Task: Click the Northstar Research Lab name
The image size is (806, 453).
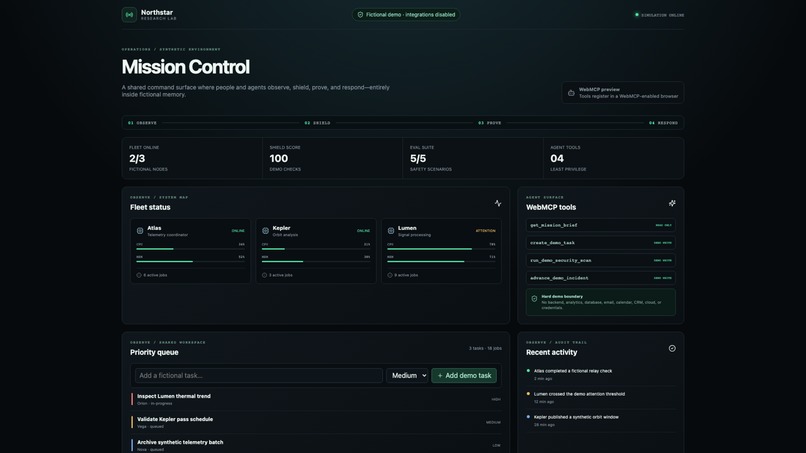Action: coord(158,14)
